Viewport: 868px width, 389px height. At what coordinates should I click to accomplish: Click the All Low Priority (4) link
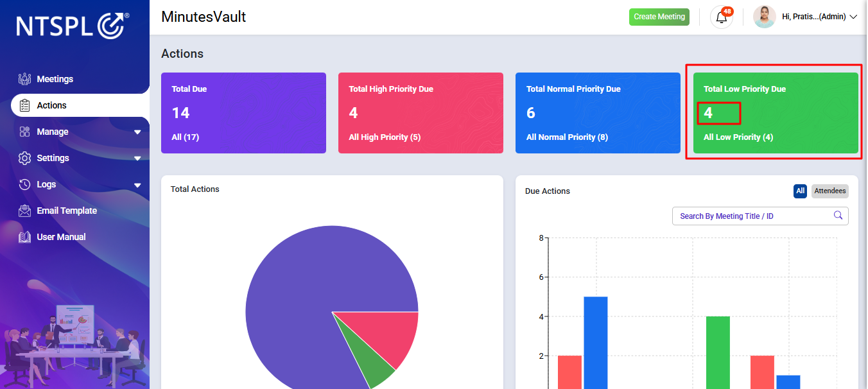[738, 137]
